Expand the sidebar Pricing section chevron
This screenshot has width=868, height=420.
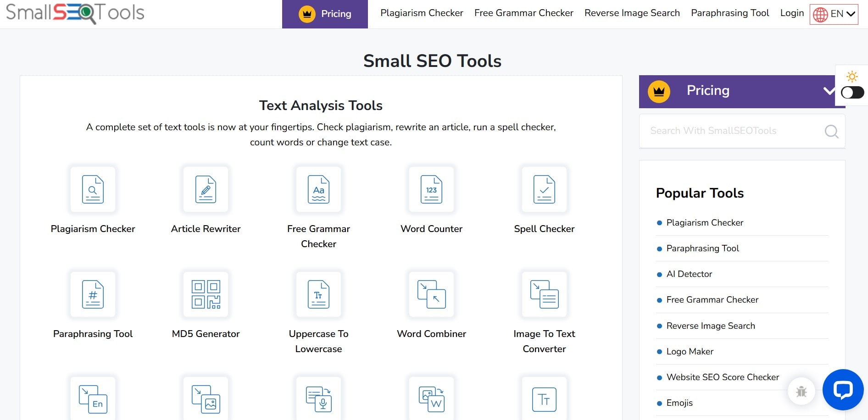[x=829, y=91]
